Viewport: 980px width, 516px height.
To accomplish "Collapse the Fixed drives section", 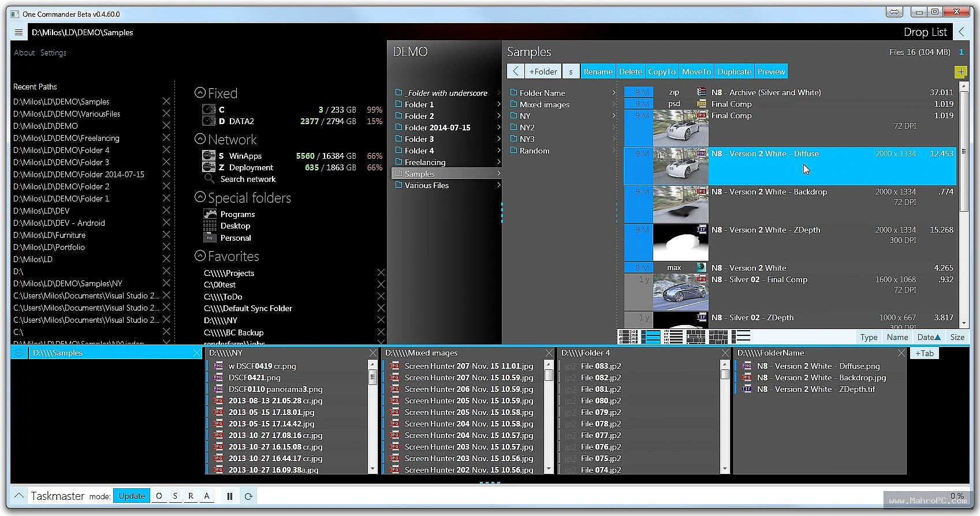I will 200,92.
